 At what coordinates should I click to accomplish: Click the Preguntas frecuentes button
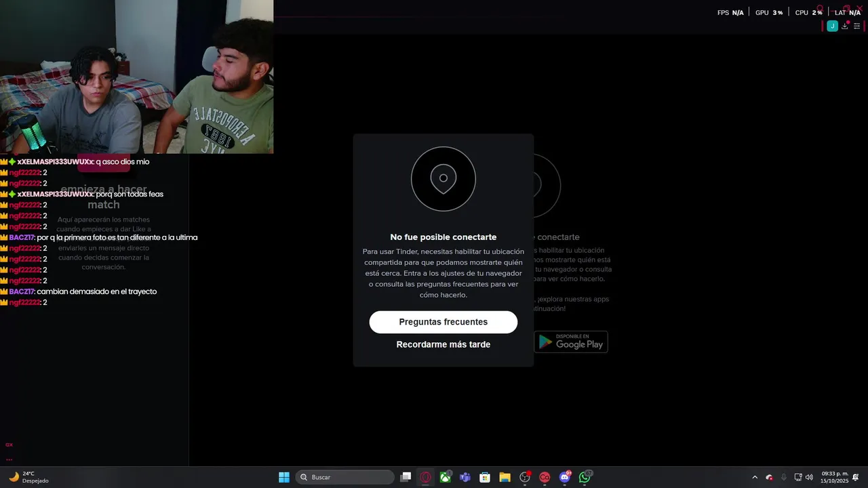[x=443, y=322]
